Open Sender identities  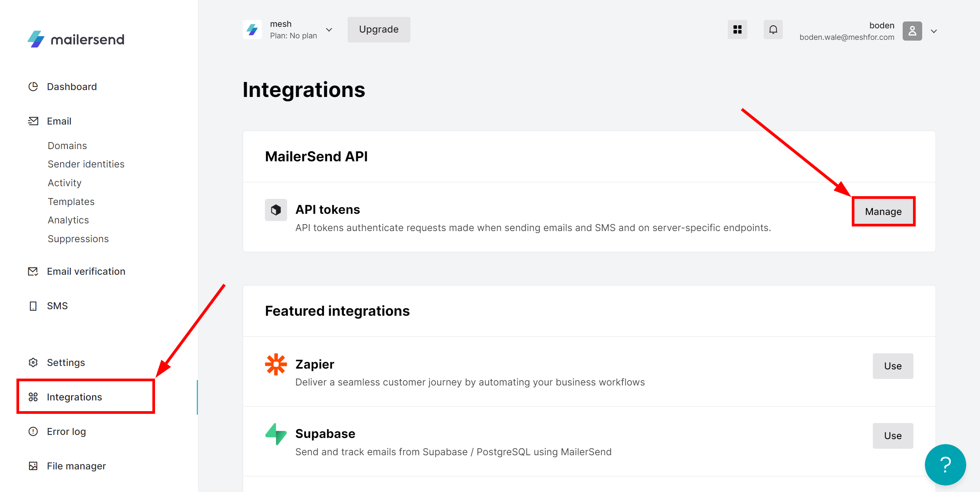[86, 164]
